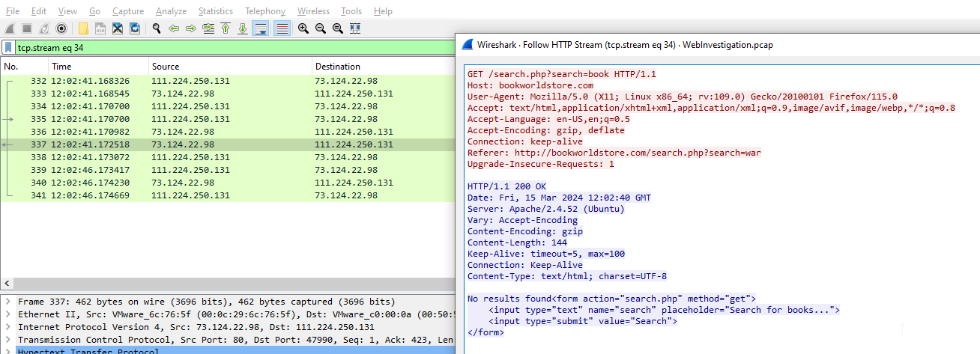The height and width of the screenshot is (354, 980).
Task: Sort packets by the No. column header
Action: (24, 67)
